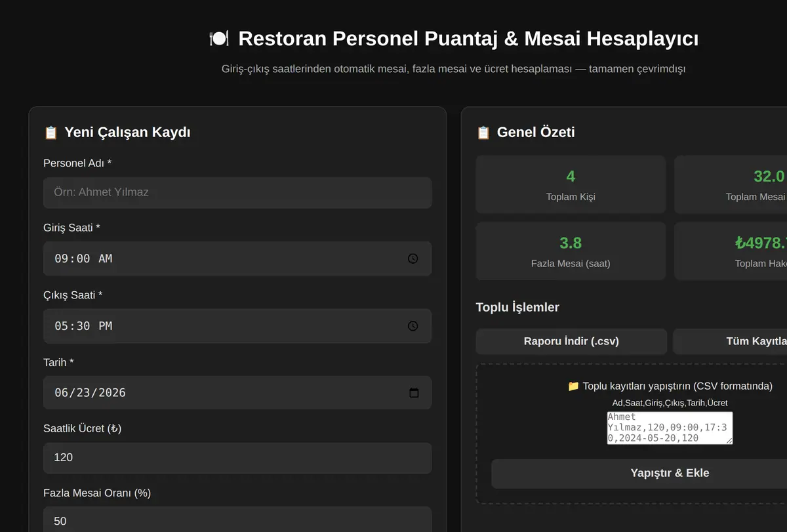Viewport: 787px width, 532px height.
Task: Open the clock picker in Giriş Saati
Action: pos(413,258)
